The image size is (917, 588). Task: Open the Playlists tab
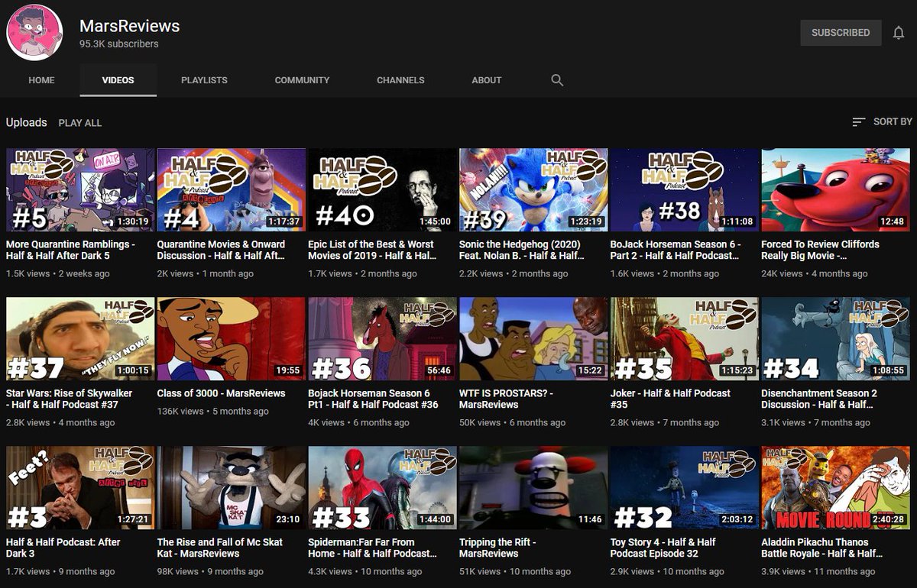tap(204, 80)
